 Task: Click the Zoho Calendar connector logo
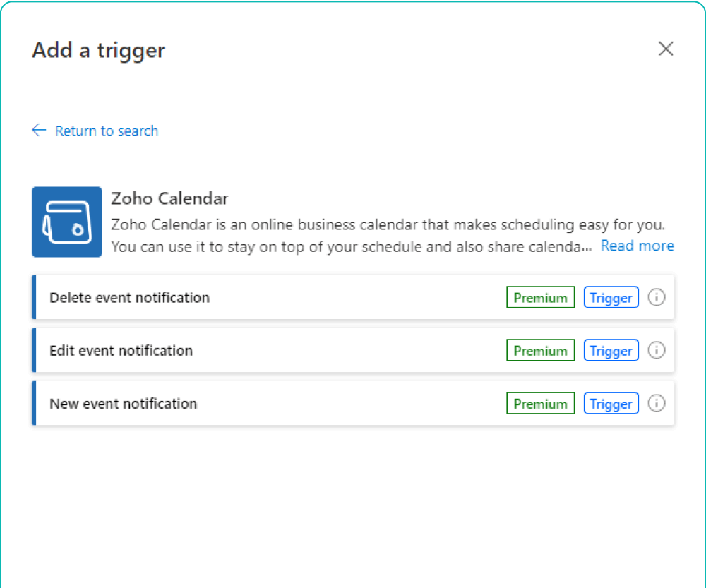tap(66, 222)
